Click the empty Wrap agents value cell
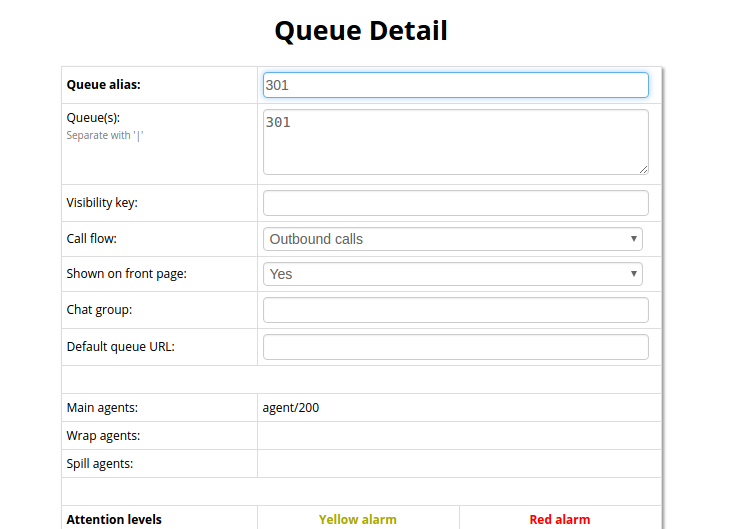This screenshot has height=529, width=753. (459, 436)
